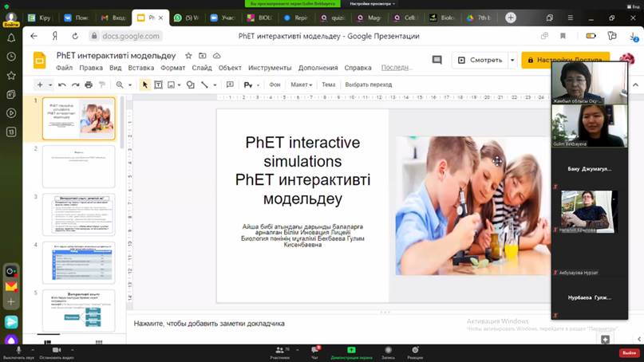Open dropdown arrow beside Смотреть button
644x362 pixels.
[512, 60]
